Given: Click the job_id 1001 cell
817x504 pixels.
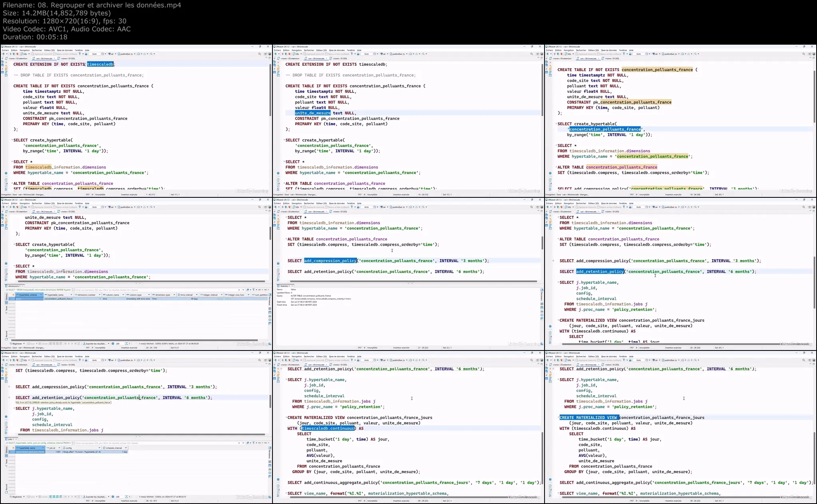Looking at the screenshot, I should [58, 452].
